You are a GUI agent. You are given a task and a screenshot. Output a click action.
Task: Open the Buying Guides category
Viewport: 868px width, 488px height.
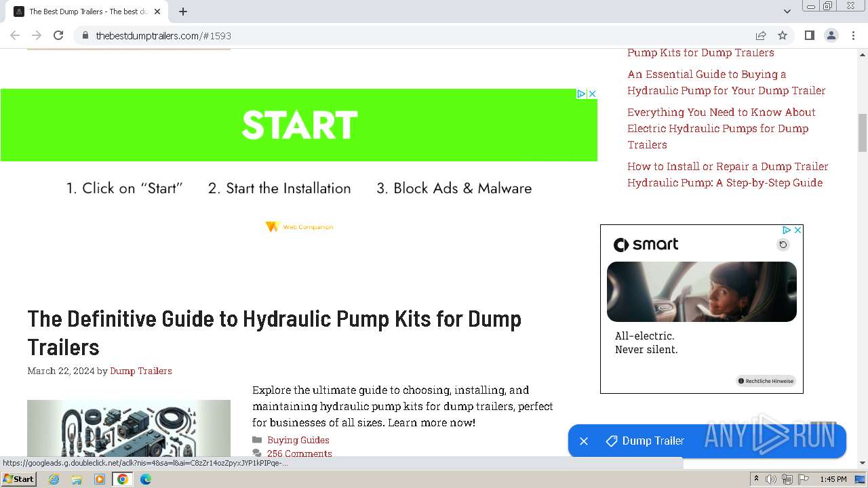[298, 440]
